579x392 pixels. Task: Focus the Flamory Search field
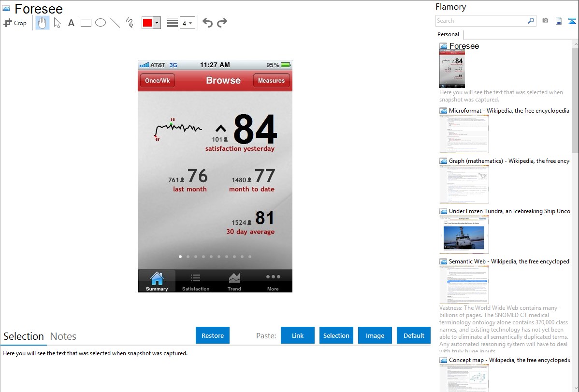(x=481, y=21)
